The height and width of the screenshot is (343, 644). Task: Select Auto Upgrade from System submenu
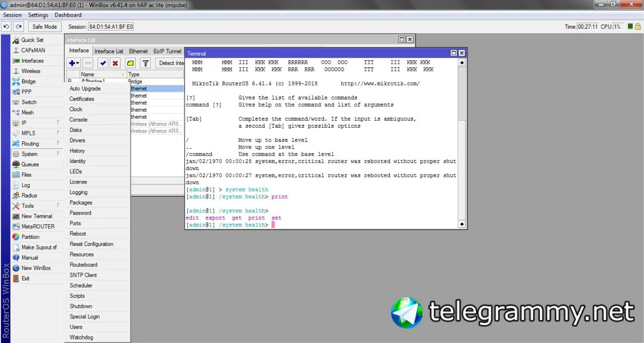tap(98, 89)
